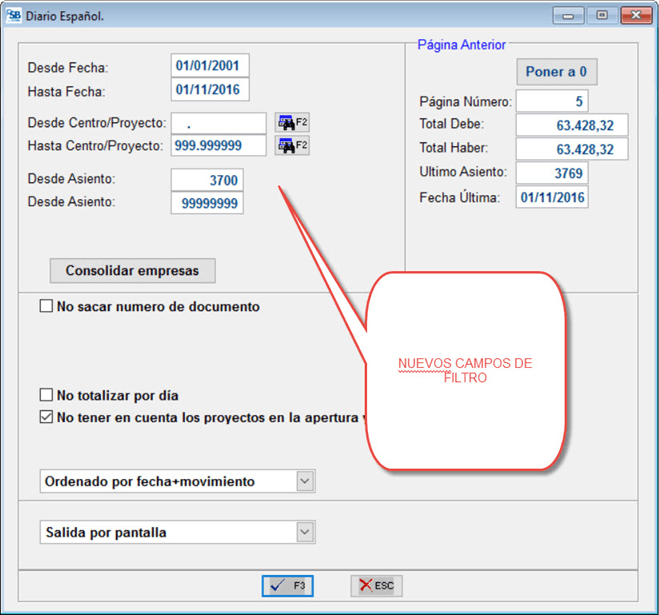Click the Desde Centro/Proyecto search F2 icon
The height and width of the screenshot is (615, 659).
click(x=292, y=123)
